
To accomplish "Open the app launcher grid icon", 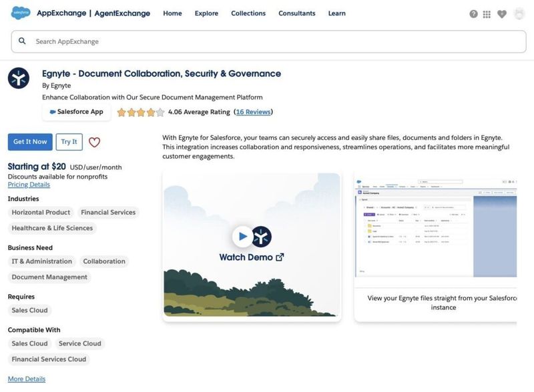I will [x=487, y=14].
